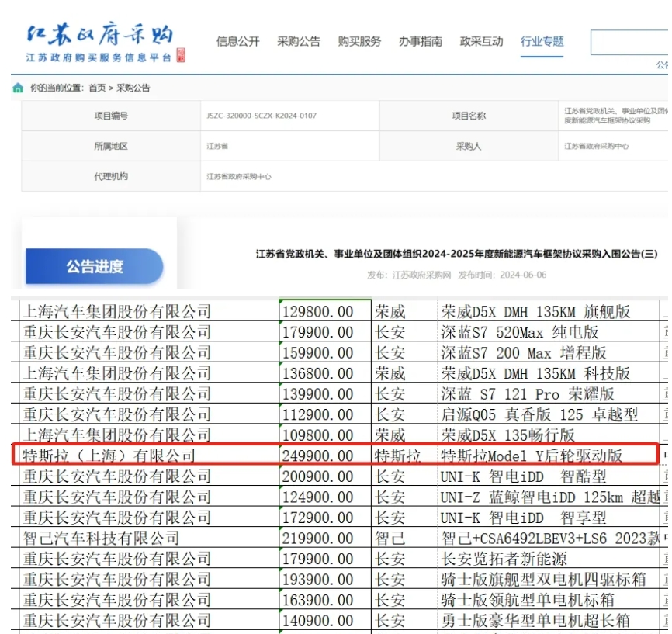The image size is (672, 634).
Task: Click 采购人 label cell
Action: coord(469,146)
